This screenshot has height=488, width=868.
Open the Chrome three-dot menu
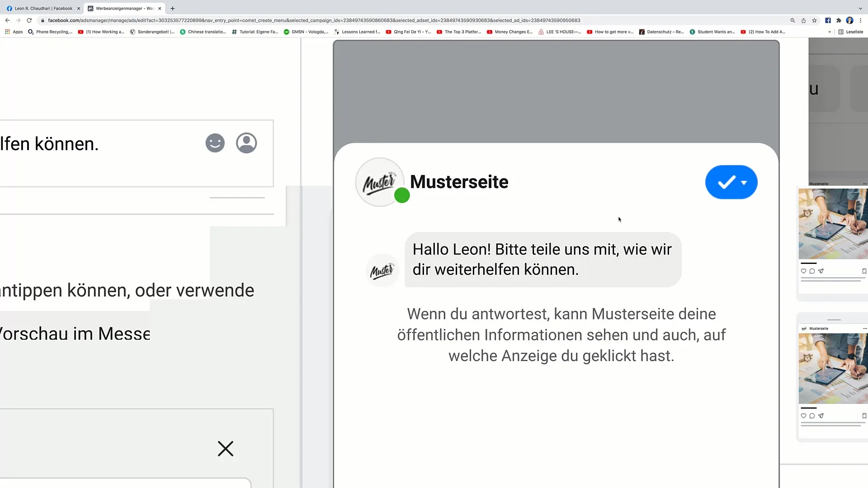pyautogui.click(x=861, y=20)
